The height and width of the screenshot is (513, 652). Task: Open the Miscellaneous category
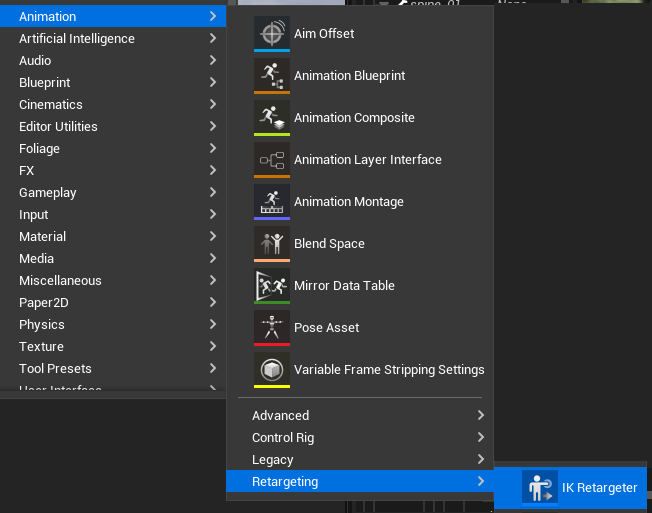tap(113, 281)
